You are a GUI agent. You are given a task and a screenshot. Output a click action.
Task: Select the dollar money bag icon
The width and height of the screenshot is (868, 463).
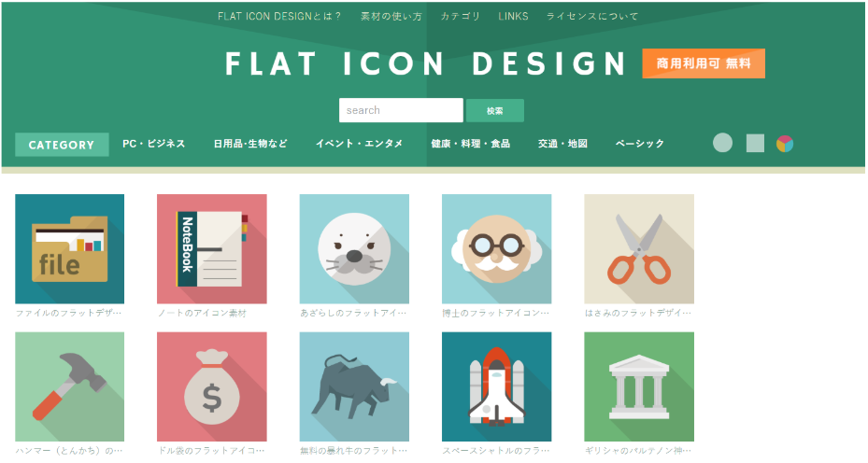(212, 386)
